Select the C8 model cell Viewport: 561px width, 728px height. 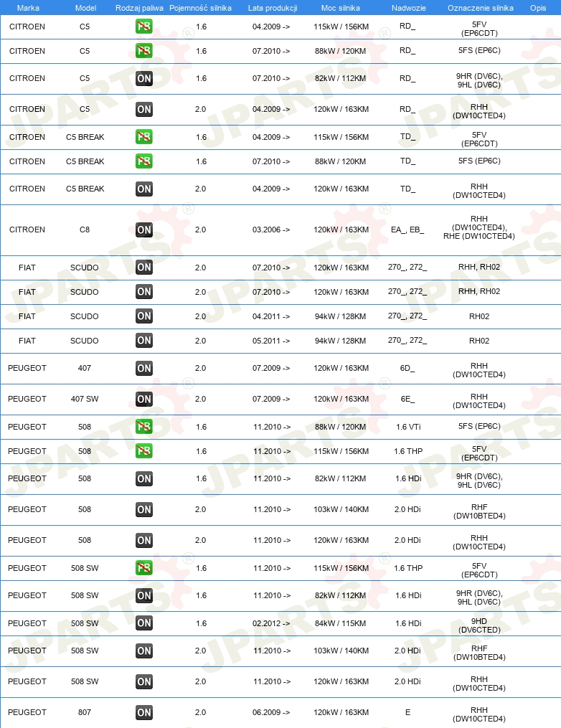(x=85, y=230)
